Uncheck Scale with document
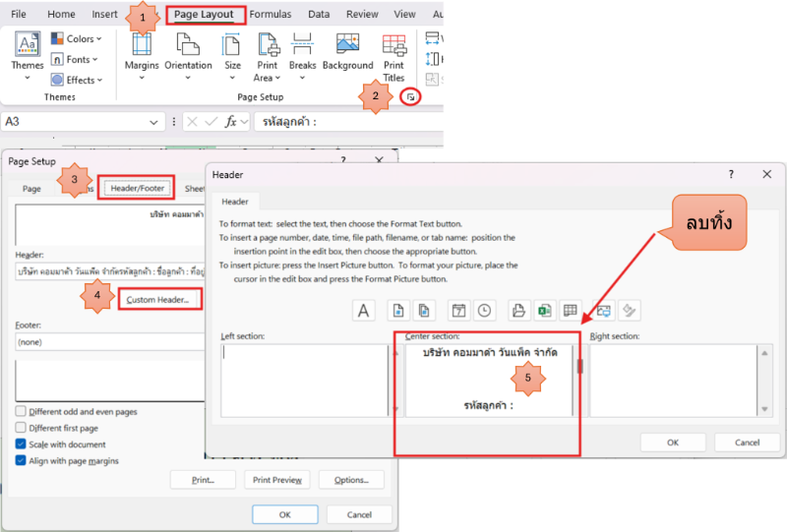This screenshot has height=532, width=787. 22,444
